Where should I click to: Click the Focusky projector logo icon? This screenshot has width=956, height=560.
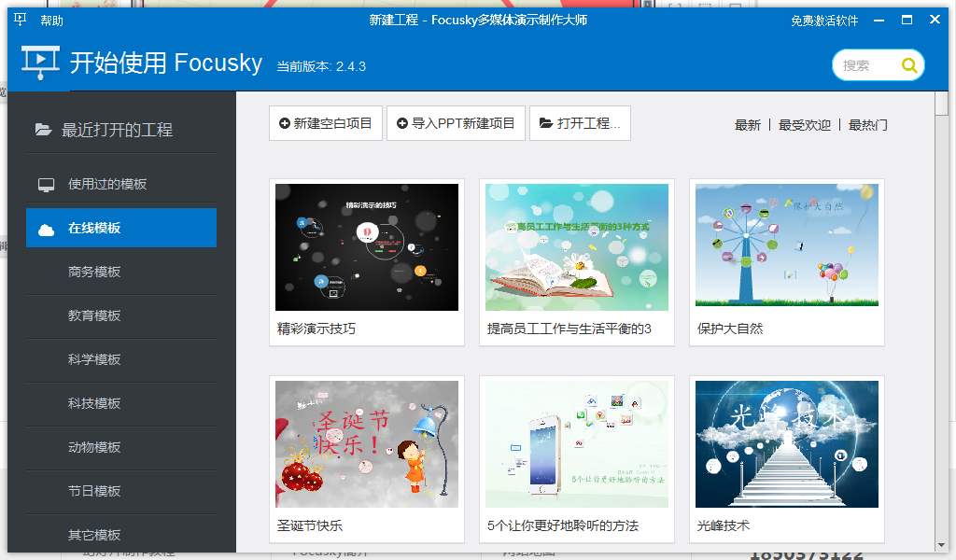point(39,63)
